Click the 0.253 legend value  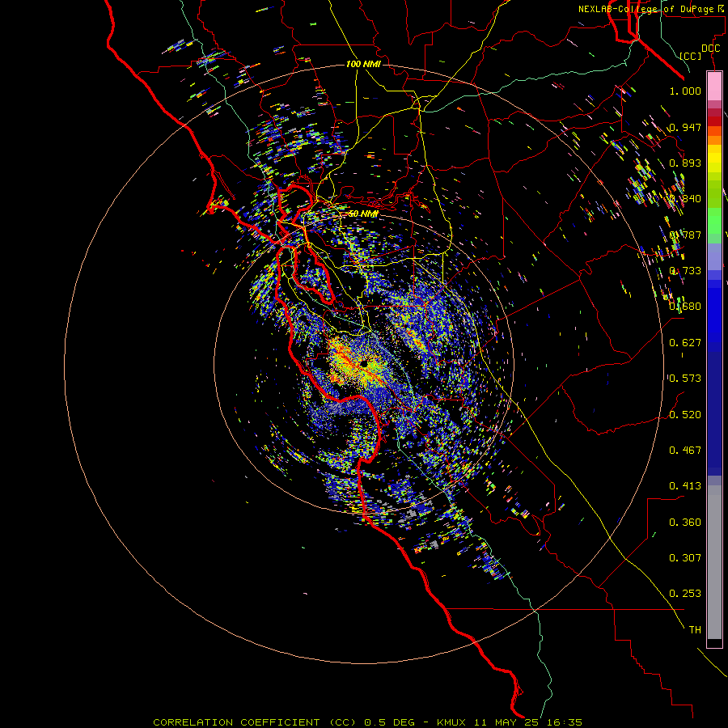[685, 594]
